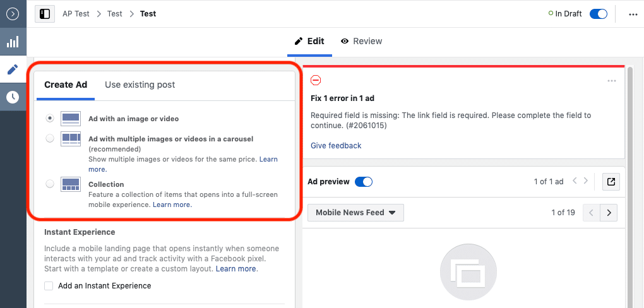This screenshot has height=308, width=644.
Task: Click the Give feedback link
Action: click(336, 146)
